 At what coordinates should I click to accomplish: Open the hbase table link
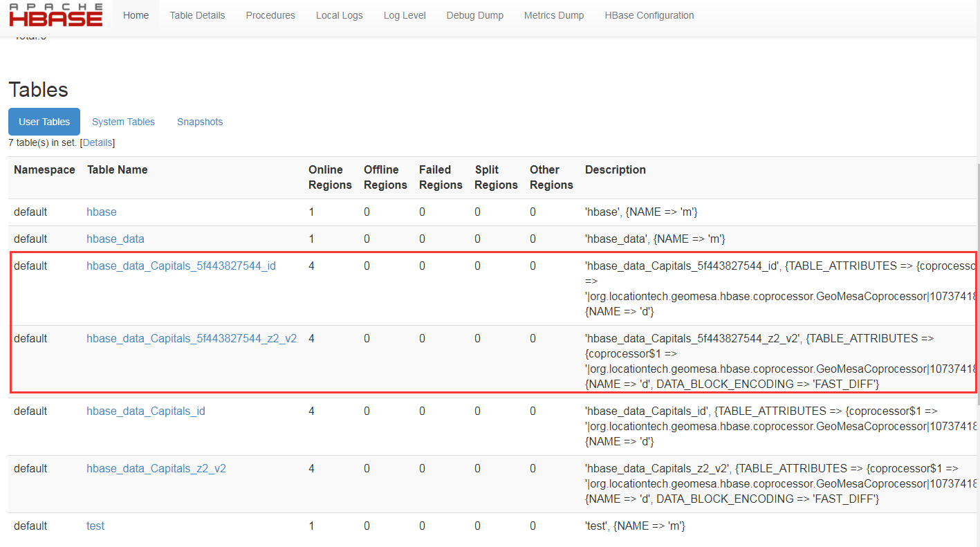(102, 212)
